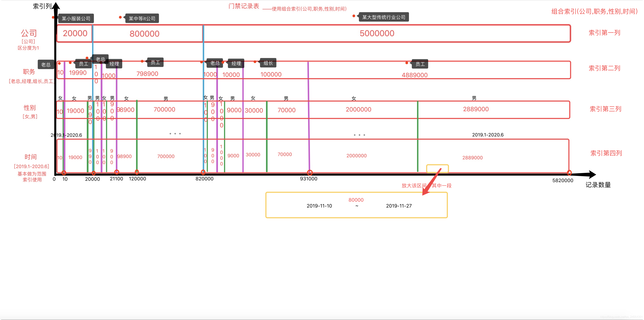This screenshot has width=644, height=320.
Task: Select the 某中等it公司 label tag
Action: tap(142, 18)
